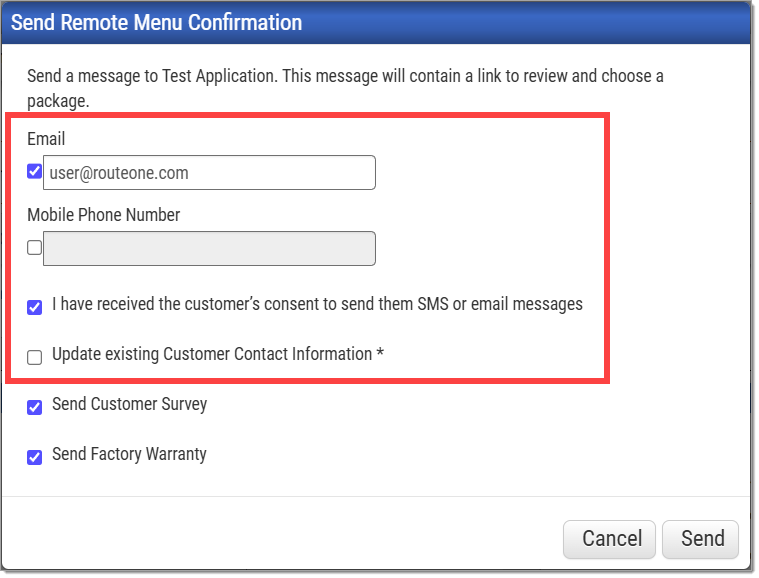Image resolution: width=759 pixels, height=578 pixels.
Task: Click the Send Remote Menu Confirmation title bar
Action: (376, 23)
